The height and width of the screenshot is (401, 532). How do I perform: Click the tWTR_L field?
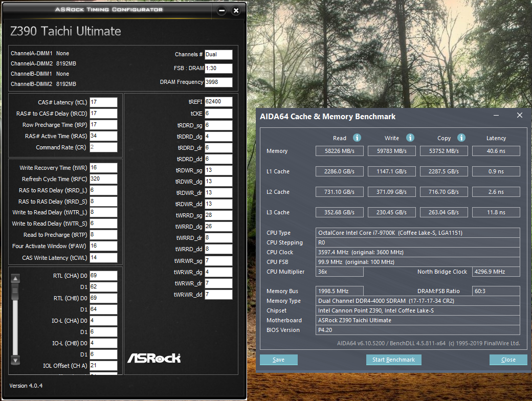(103, 212)
